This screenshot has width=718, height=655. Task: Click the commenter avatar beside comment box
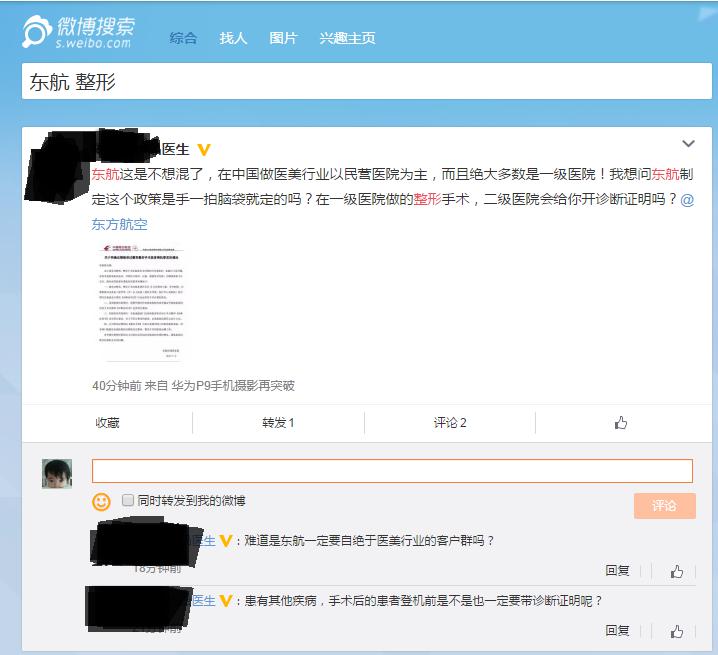click(57, 474)
